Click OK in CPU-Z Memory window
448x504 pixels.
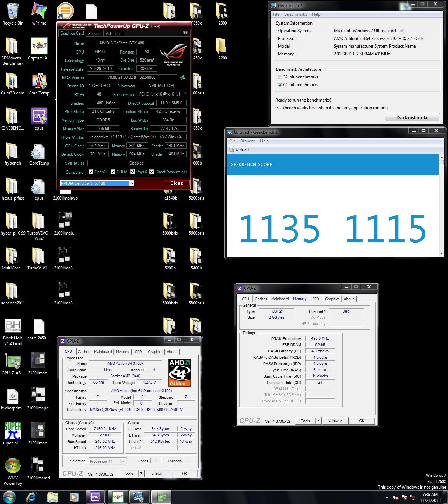coord(362,421)
